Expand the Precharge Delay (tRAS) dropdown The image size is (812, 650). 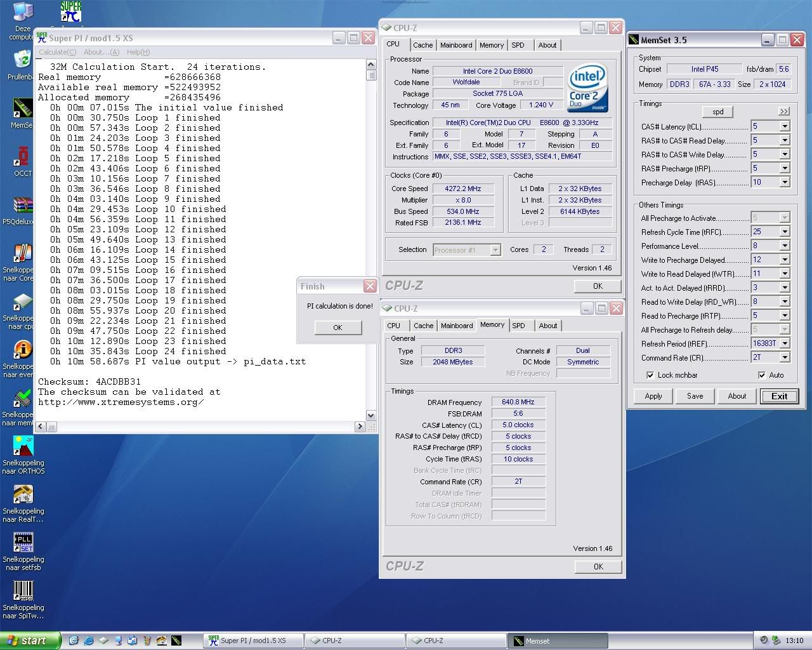785,182
